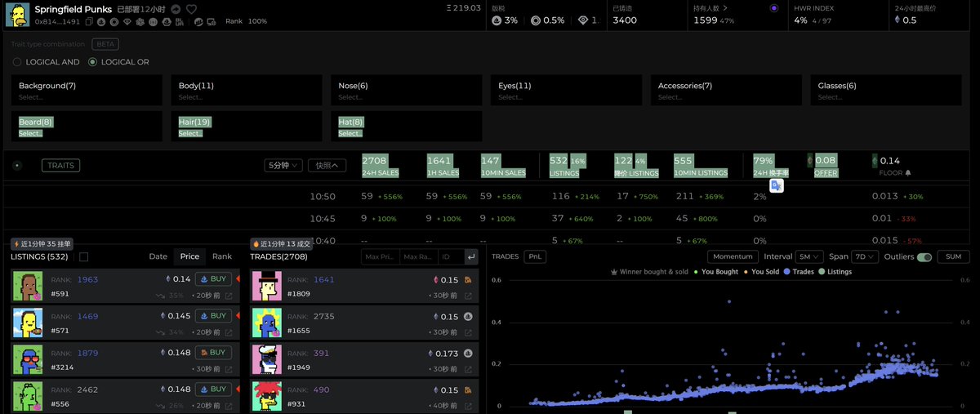Click the TRAITS button
The image size is (980, 414).
61,165
